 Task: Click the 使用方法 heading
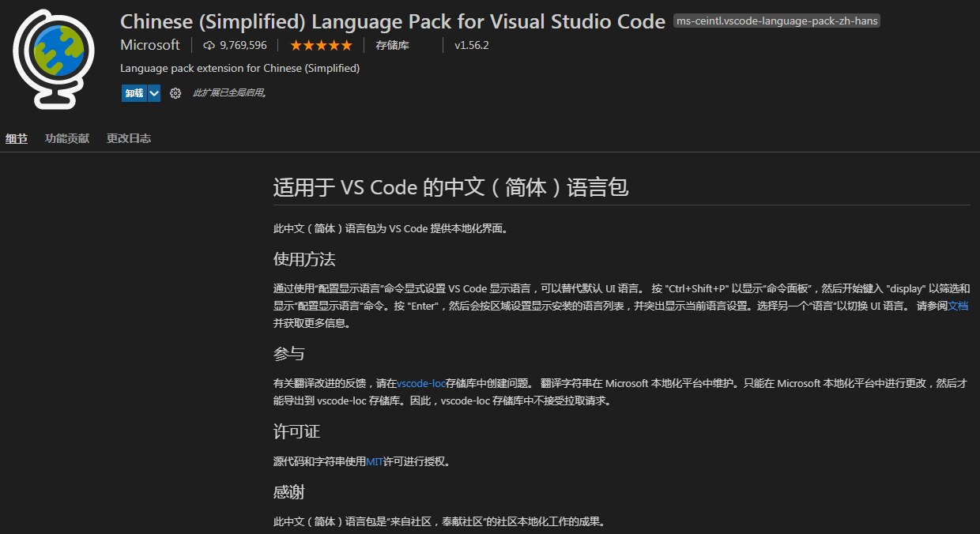tap(304, 259)
